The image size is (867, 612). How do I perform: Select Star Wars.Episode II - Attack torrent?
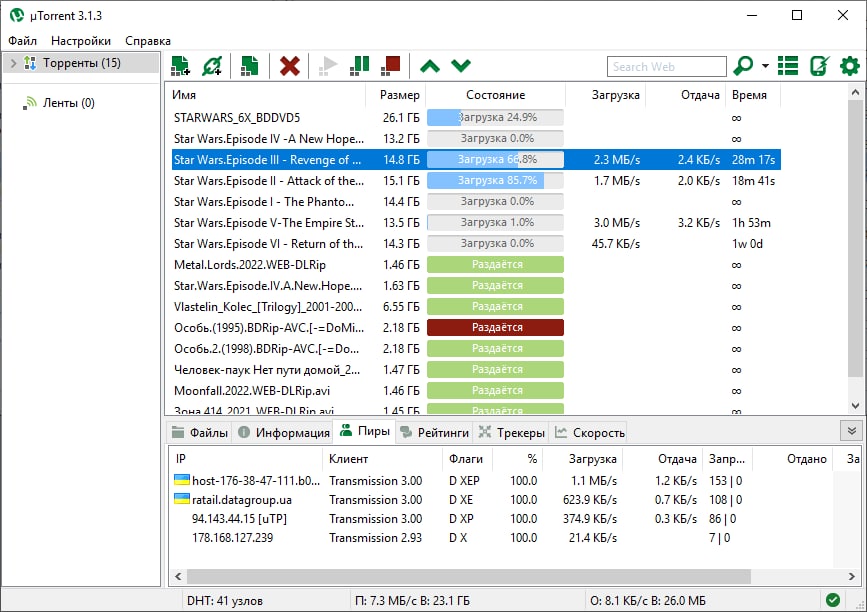pos(476,180)
